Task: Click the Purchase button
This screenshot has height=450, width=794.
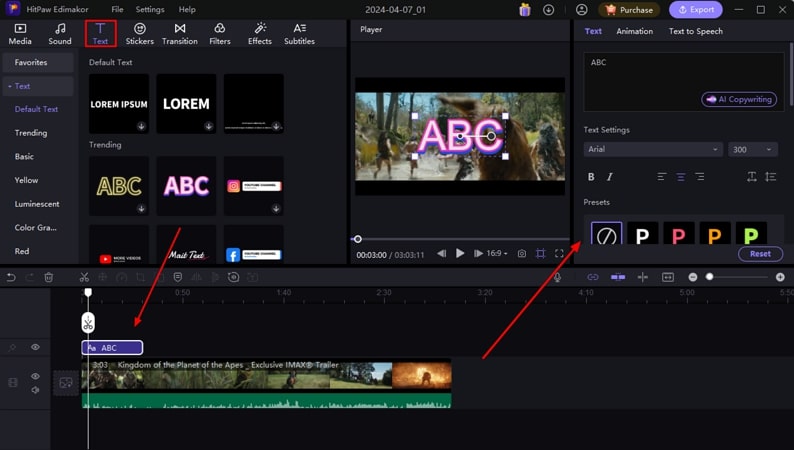Action: pos(629,9)
